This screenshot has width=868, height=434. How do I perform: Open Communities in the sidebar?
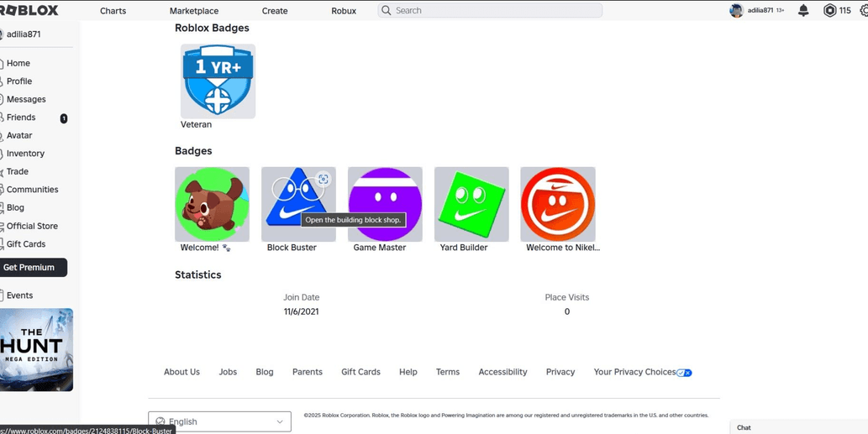32,190
